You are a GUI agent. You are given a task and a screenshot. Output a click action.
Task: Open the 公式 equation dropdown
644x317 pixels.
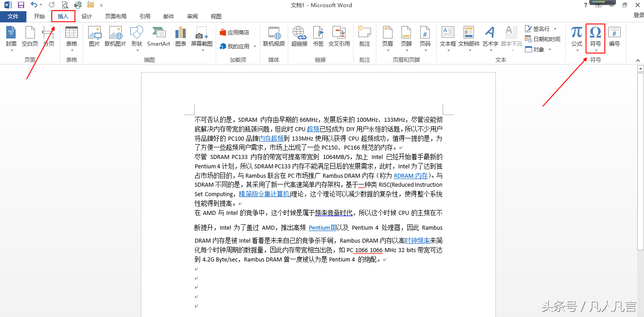[x=577, y=38]
